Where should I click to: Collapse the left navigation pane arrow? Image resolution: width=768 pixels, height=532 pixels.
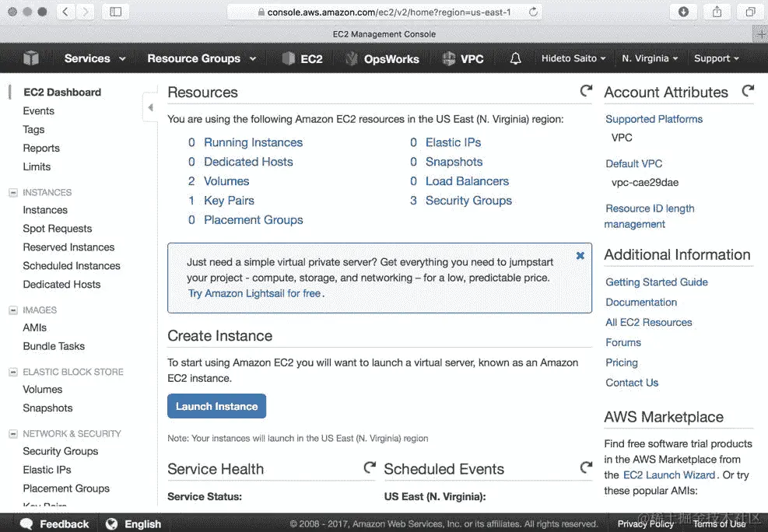pos(150,107)
